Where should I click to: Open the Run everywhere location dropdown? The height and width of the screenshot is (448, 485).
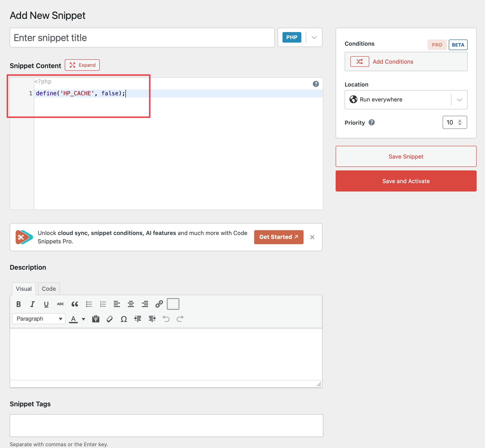point(459,100)
